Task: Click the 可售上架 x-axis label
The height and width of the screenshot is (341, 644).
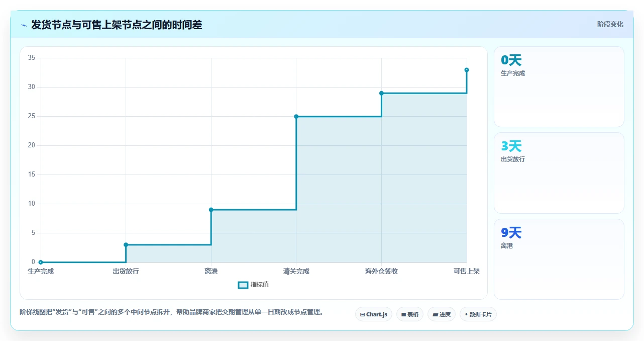Action: (467, 272)
